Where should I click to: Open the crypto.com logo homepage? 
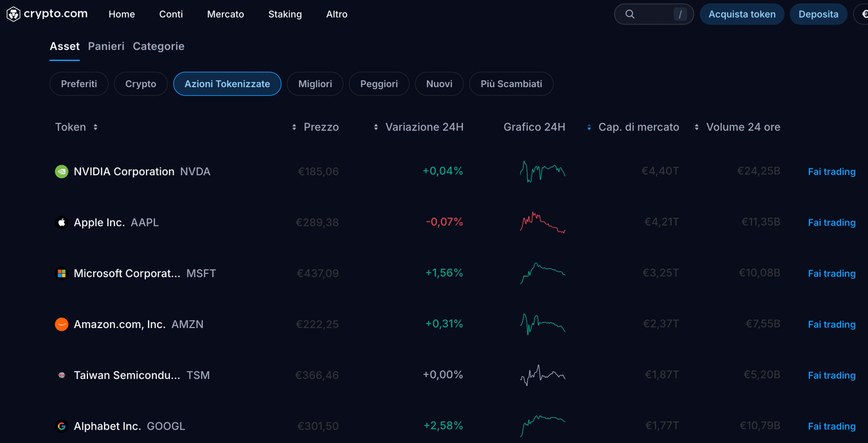[47, 14]
